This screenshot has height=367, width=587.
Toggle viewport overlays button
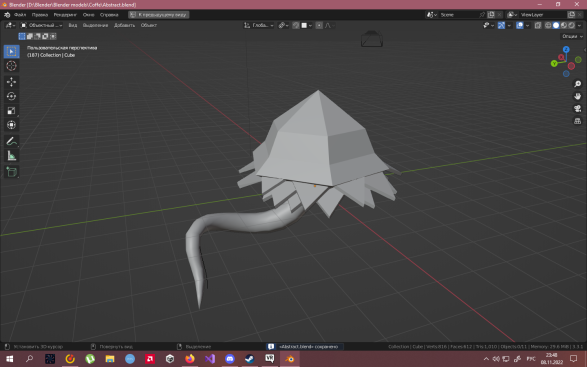pos(520,25)
